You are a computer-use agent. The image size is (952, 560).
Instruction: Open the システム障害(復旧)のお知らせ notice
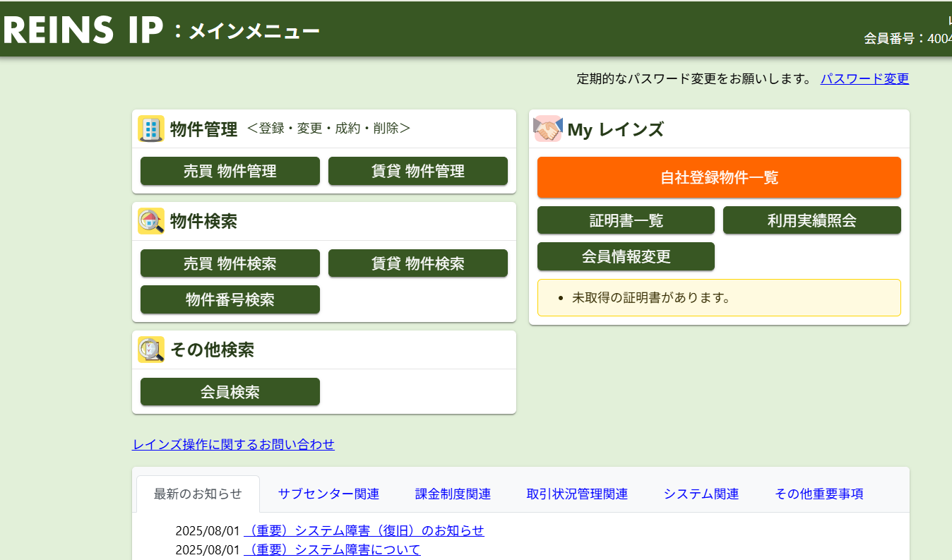[x=364, y=531]
